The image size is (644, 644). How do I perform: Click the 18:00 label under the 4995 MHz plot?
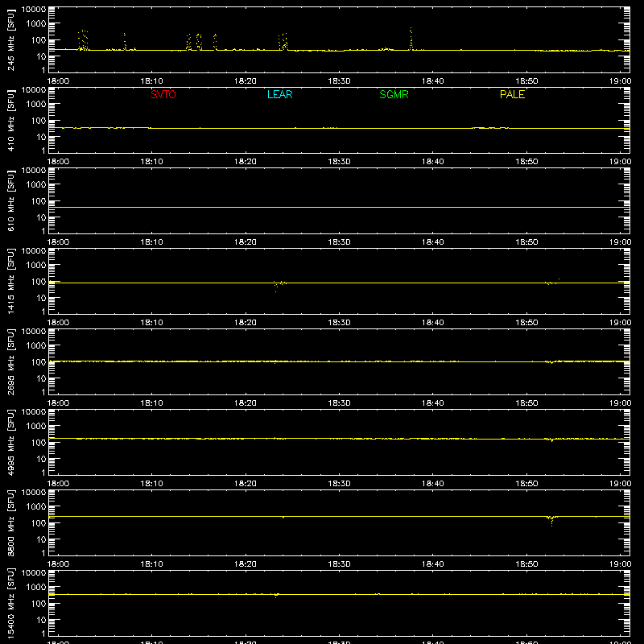[58, 484]
